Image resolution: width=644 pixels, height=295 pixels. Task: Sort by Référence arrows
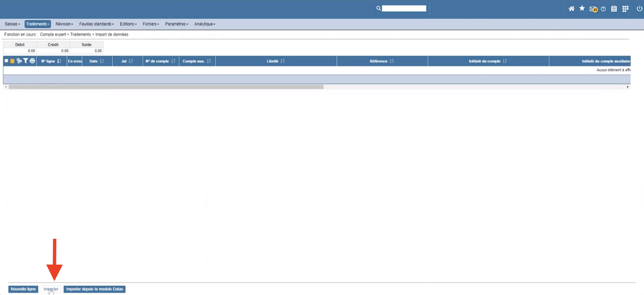[x=392, y=61]
